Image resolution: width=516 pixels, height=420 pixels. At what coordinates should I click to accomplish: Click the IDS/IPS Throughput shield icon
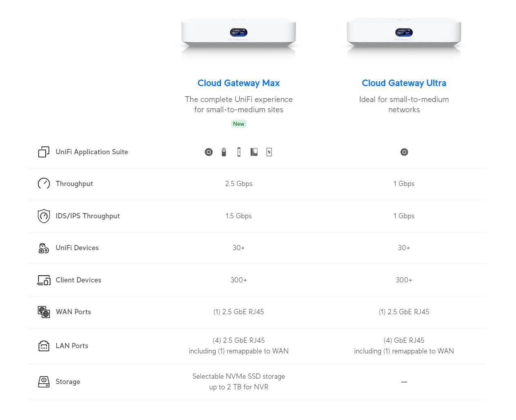pos(44,216)
